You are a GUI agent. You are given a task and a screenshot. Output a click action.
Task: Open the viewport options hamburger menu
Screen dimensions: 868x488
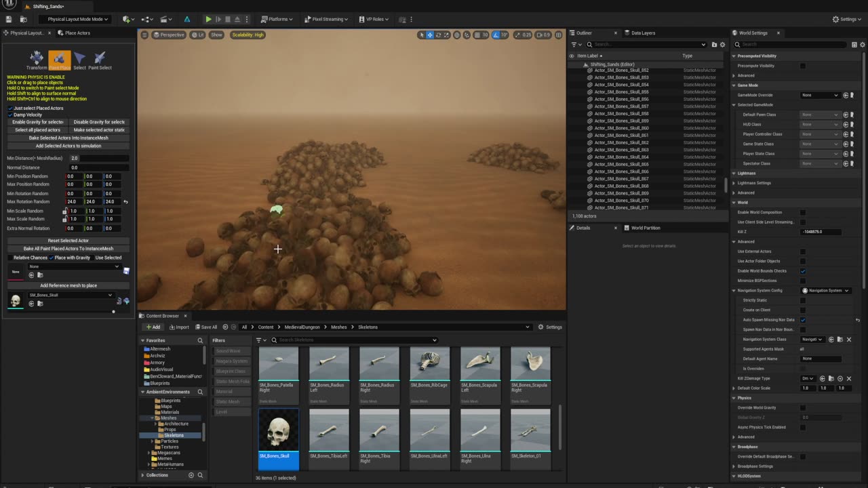click(144, 35)
